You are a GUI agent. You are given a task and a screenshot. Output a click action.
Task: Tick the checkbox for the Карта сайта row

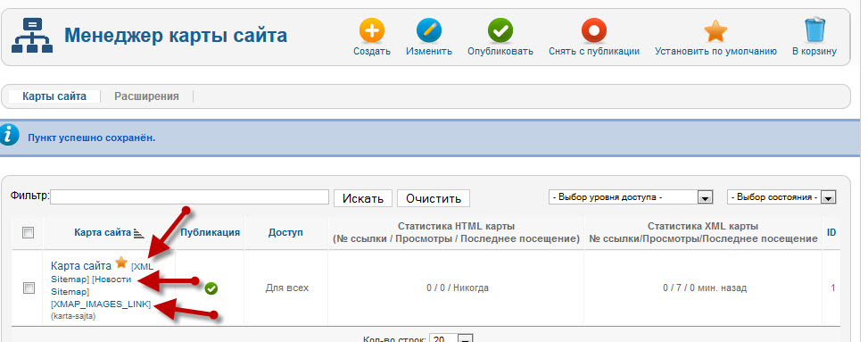29,288
